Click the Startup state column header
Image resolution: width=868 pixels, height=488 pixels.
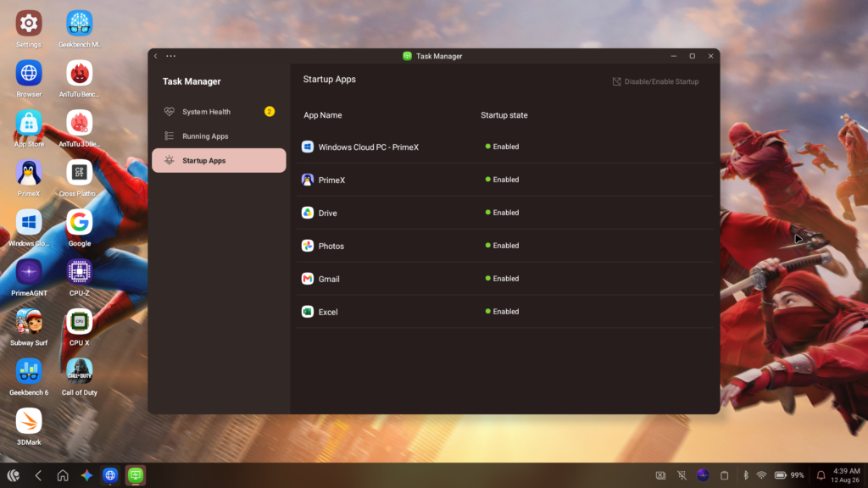click(504, 115)
